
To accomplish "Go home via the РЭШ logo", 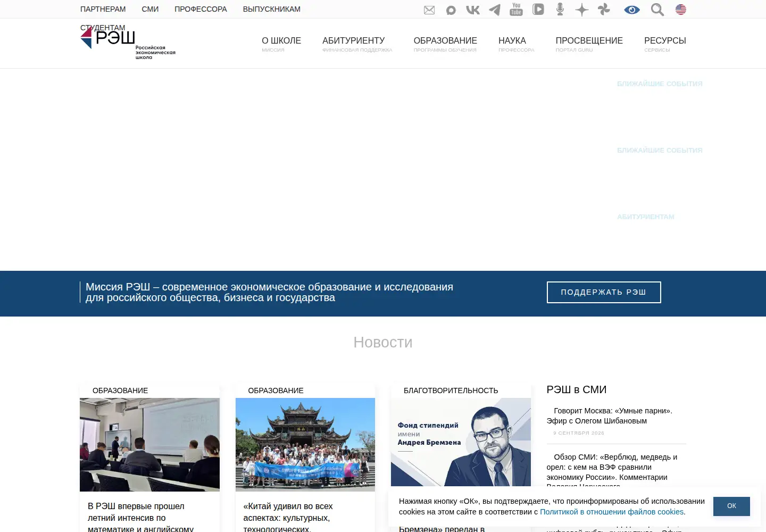I will 128,43.
